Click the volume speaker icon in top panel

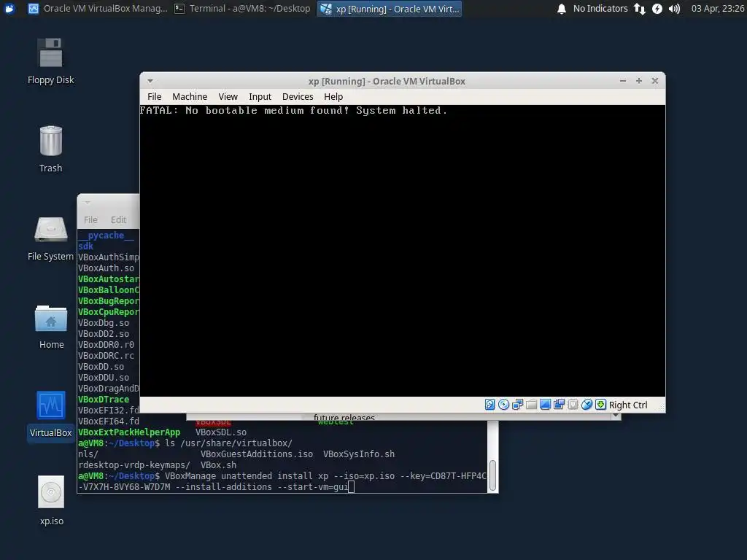[x=674, y=9]
